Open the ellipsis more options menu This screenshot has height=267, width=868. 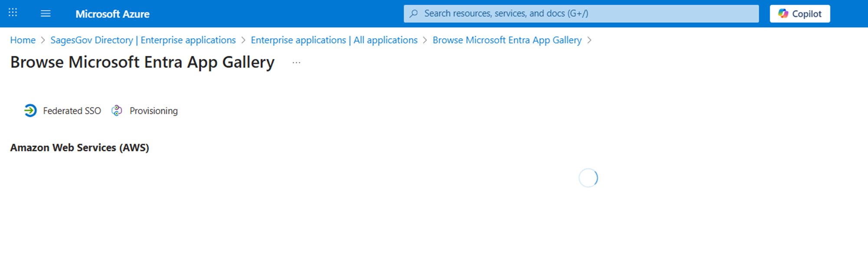(x=296, y=63)
